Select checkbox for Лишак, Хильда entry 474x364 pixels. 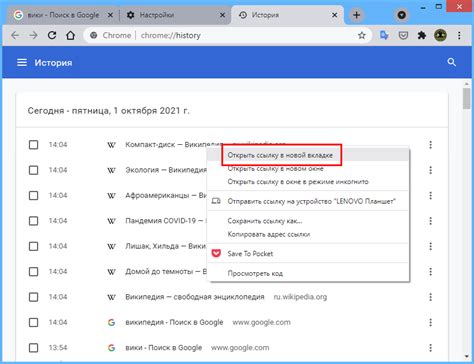coord(33,246)
